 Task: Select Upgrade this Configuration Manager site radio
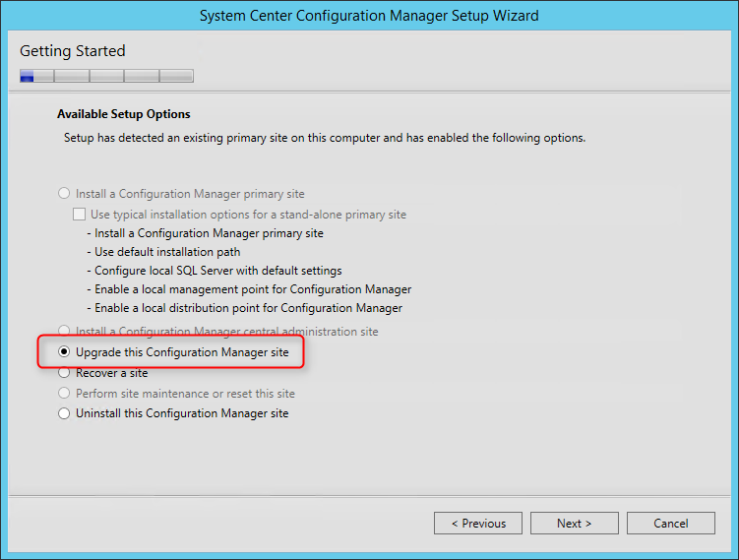click(x=64, y=351)
